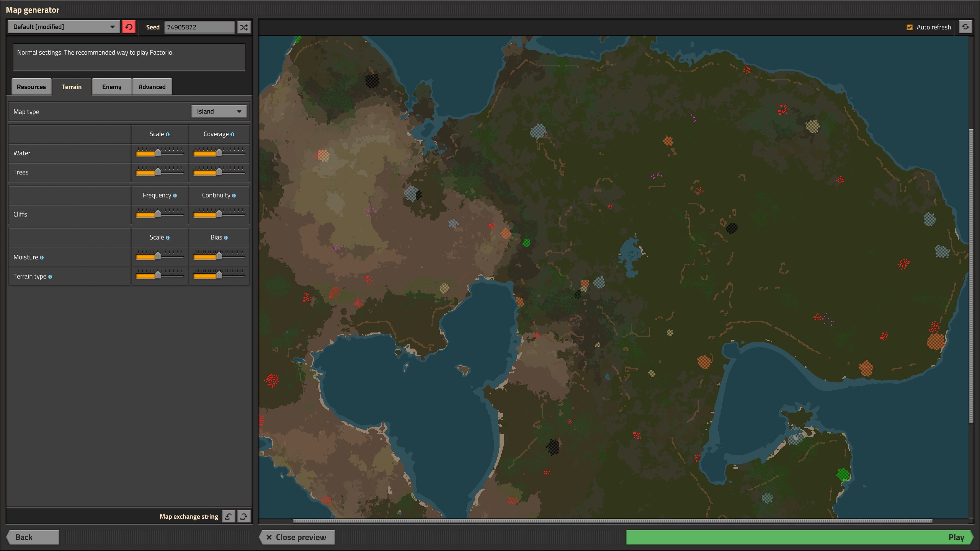Click the Seed input field
This screenshot has width=980, height=551.
click(199, 27)
